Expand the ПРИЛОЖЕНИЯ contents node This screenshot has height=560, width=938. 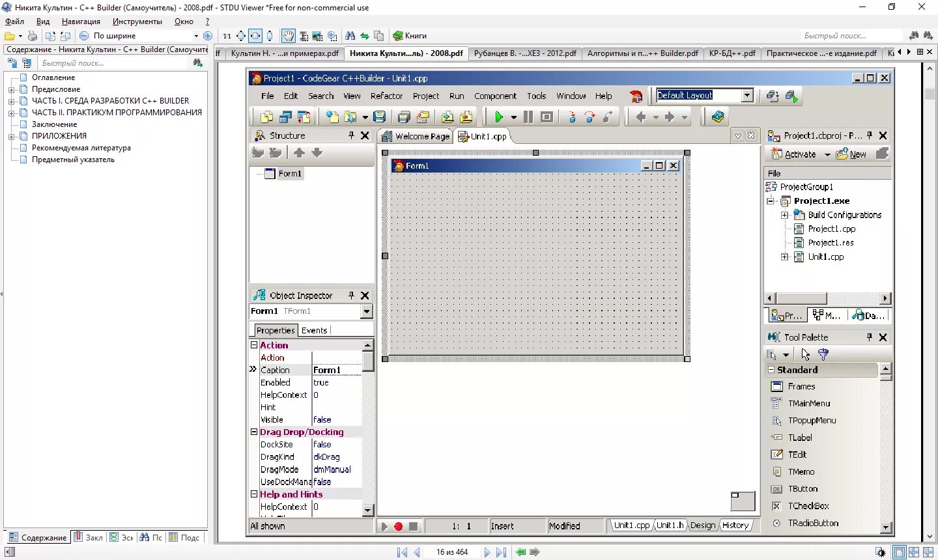coord(11,136)
